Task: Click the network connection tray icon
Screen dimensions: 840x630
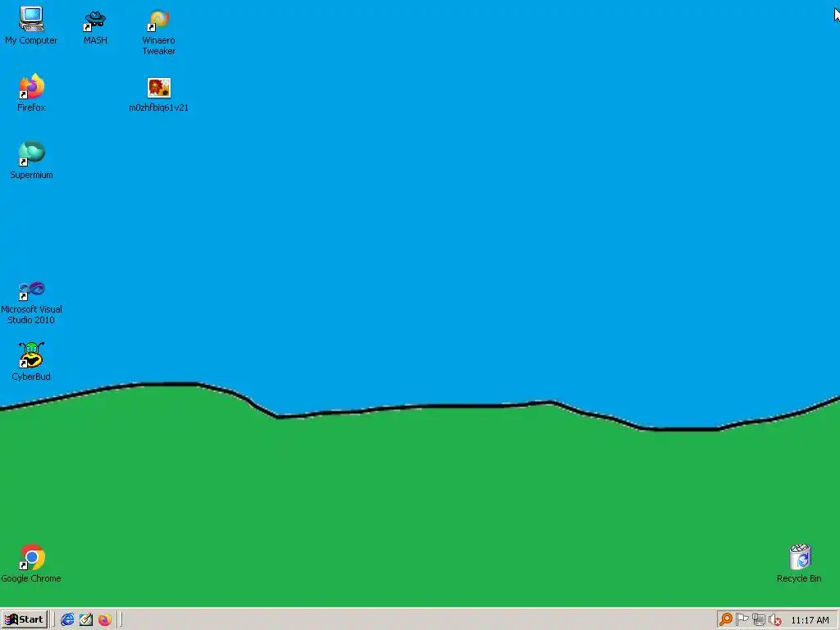Action: (758, 620)
